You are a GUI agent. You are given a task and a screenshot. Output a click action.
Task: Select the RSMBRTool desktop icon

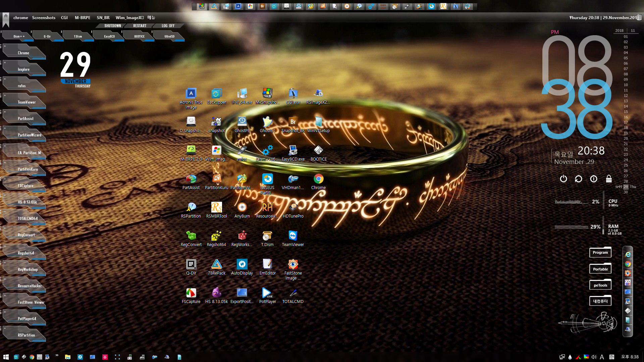[216, 210]
